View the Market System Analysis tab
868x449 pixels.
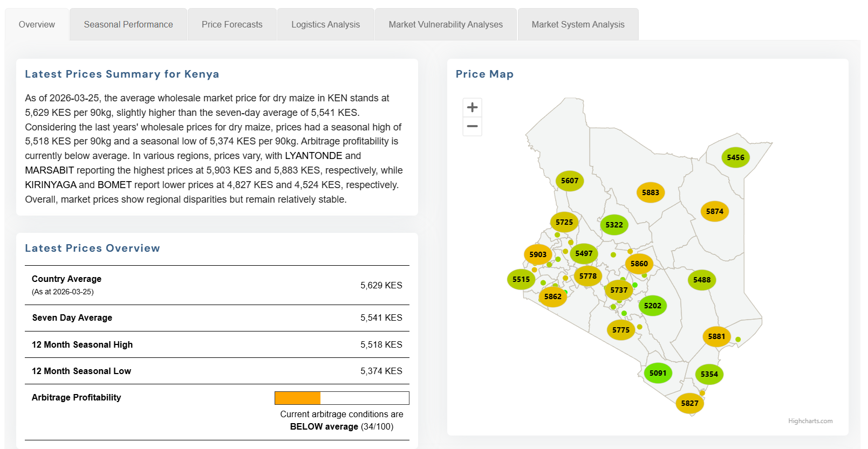click(x=578, y=25)
